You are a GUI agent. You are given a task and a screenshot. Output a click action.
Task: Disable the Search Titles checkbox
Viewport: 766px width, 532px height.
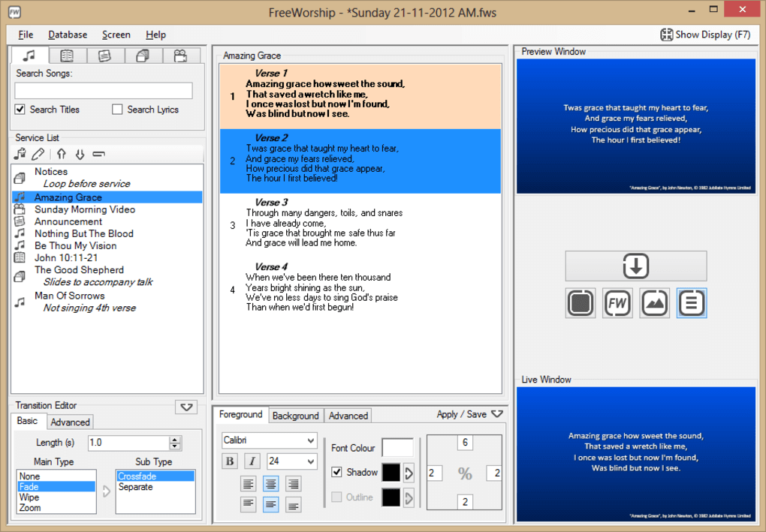pos(19,110)
